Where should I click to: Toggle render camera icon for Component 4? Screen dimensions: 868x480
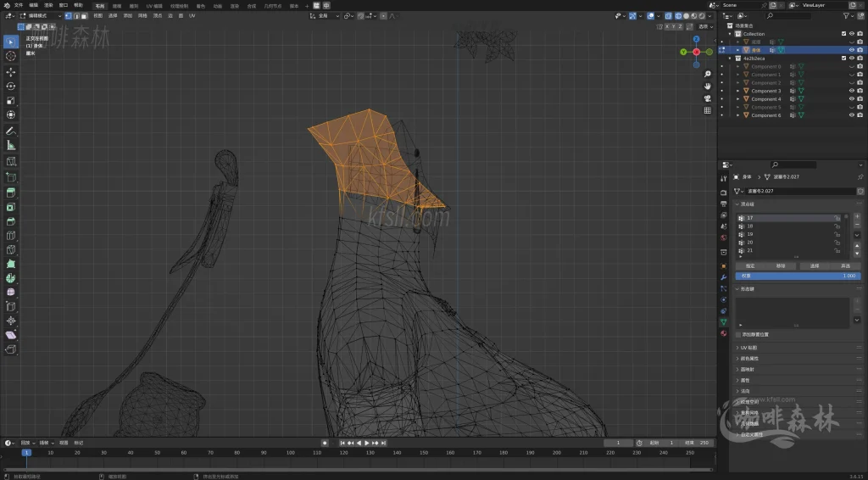pyautogui.click(x=860, y=99)
